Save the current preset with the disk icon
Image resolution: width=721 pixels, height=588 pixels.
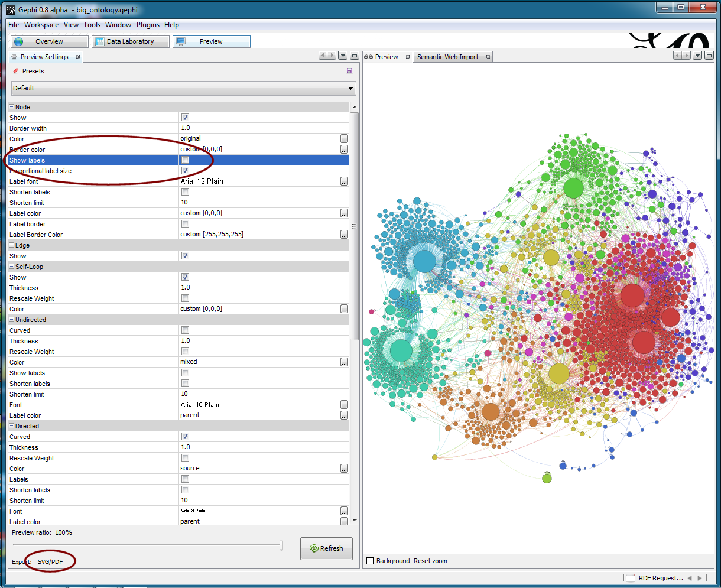pos(349,71)
